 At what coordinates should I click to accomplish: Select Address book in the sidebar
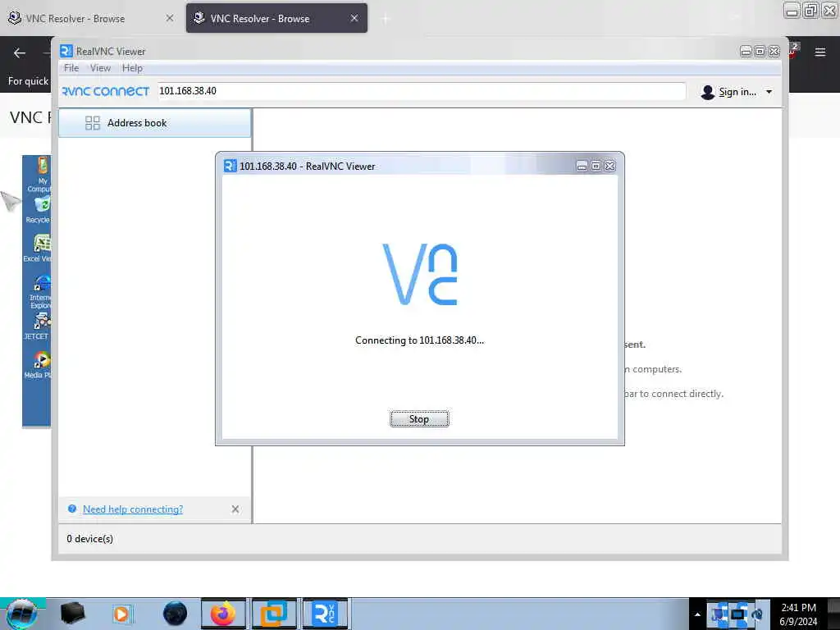tap(154, 123)
